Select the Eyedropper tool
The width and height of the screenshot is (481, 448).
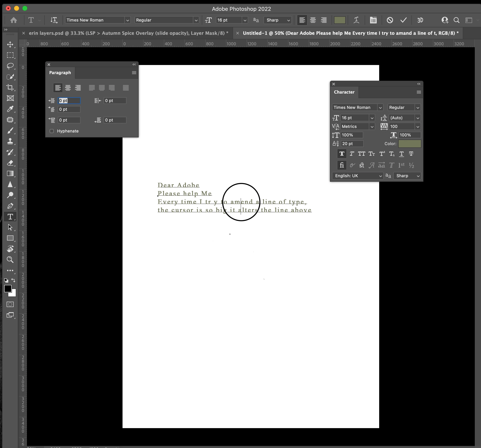pyautogui.click(x=10, y=109)
